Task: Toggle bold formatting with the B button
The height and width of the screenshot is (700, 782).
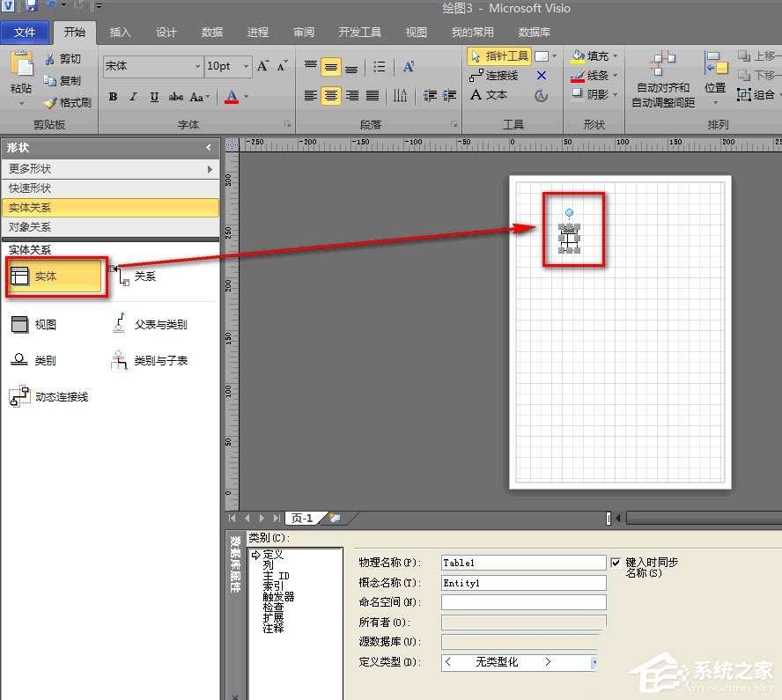Action: (x=113, y=97)
